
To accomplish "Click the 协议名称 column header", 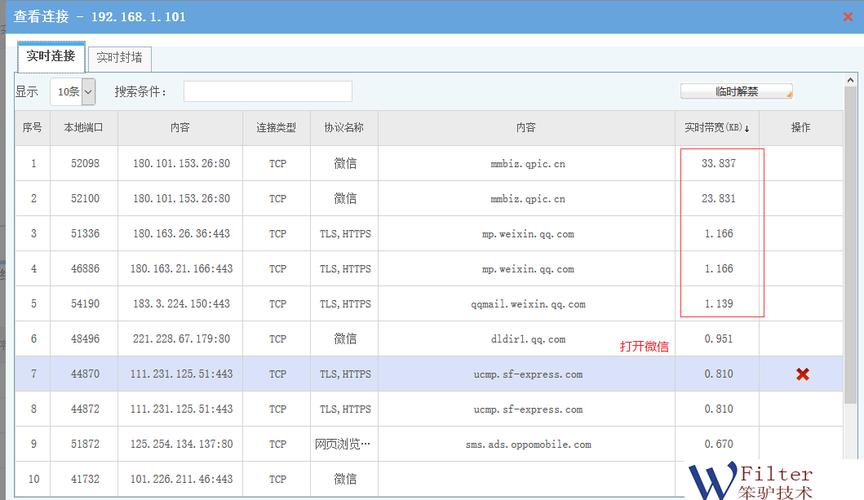I will tap(344, 128).
